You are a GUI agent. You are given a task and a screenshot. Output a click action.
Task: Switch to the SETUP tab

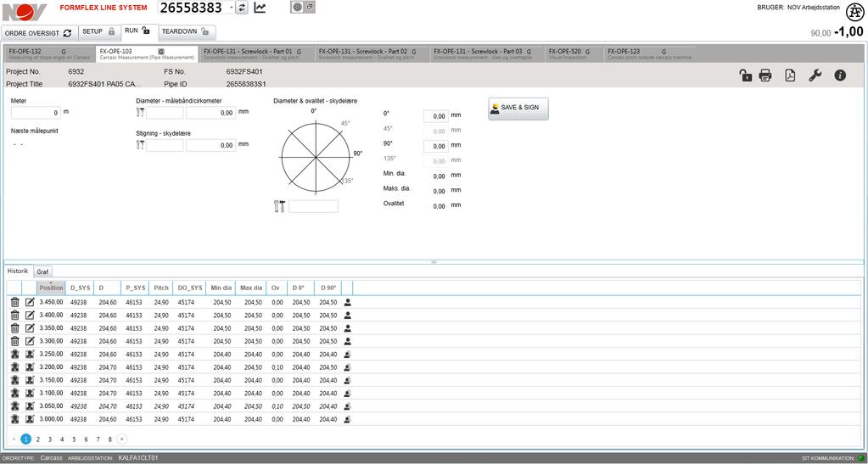click(x=99, y=32)
